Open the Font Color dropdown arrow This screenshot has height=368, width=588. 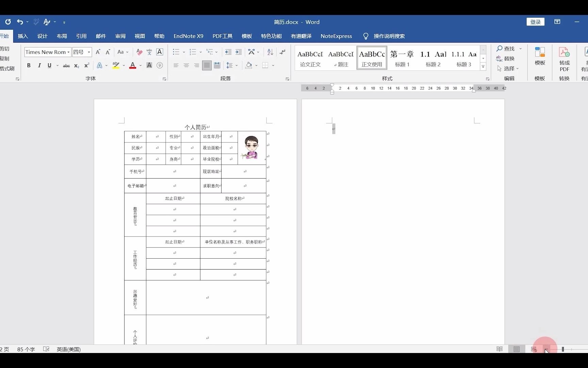pos(140,65)
